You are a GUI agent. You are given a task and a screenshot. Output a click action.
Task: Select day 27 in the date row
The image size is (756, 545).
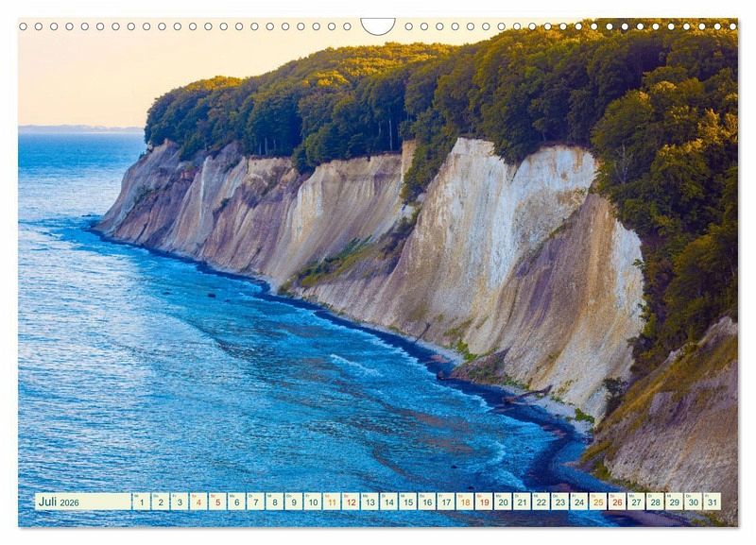[x=636, y=502]
